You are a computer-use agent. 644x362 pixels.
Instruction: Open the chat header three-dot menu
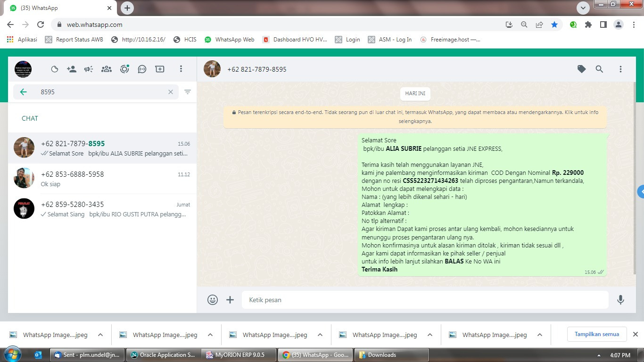click(x=620, y=69)
